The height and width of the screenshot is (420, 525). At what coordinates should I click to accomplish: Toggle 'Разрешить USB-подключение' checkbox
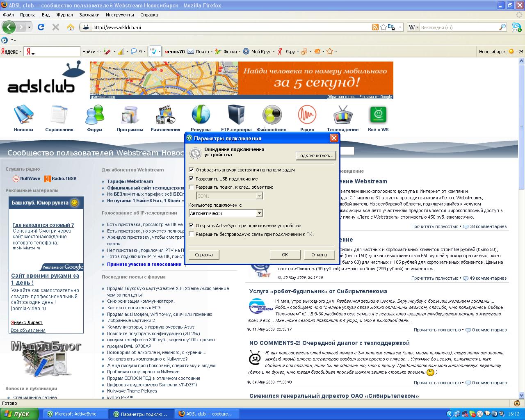(x=191, y=179)
